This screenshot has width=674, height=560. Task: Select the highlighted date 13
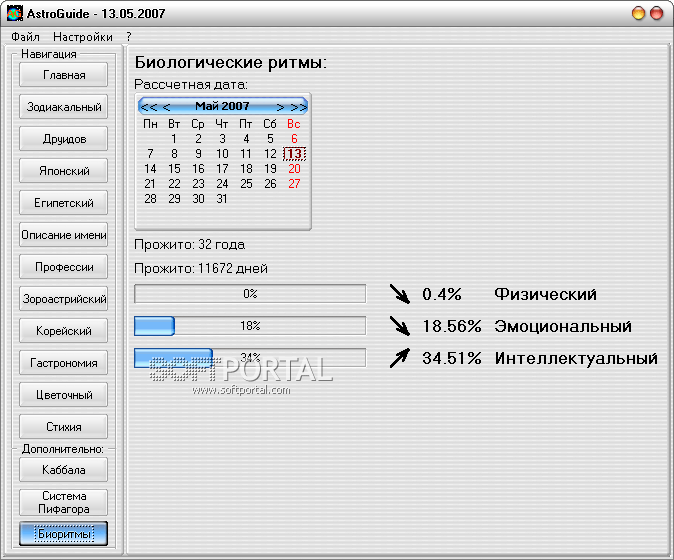coord(294,154)
